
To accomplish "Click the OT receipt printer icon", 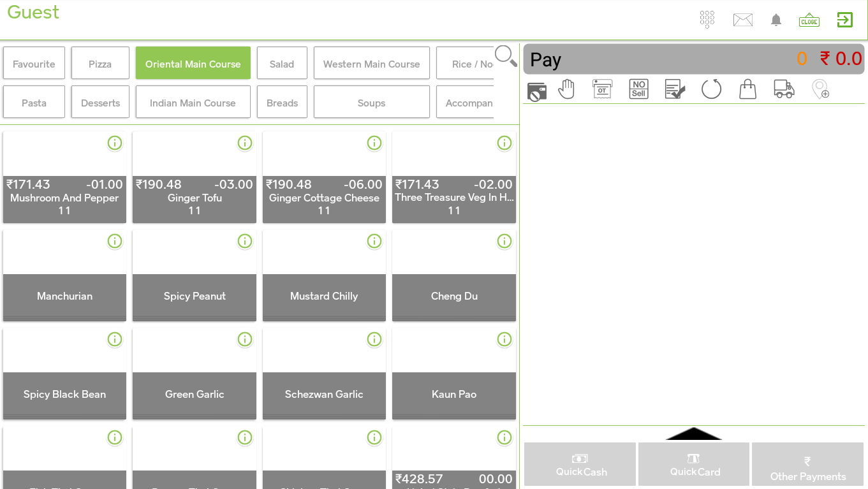I will tap(602, 89).
